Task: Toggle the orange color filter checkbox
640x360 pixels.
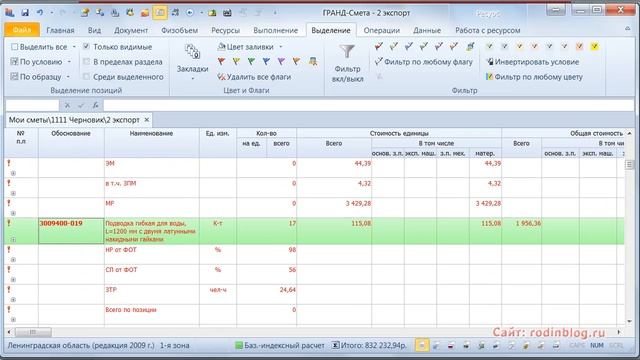Action: tap(579, 47)
